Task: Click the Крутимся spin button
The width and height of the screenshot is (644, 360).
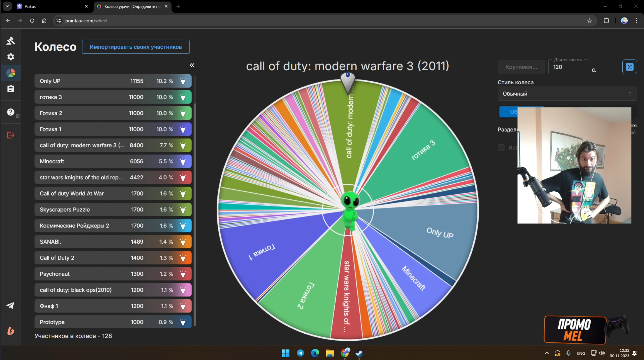Action: [521, 67]
